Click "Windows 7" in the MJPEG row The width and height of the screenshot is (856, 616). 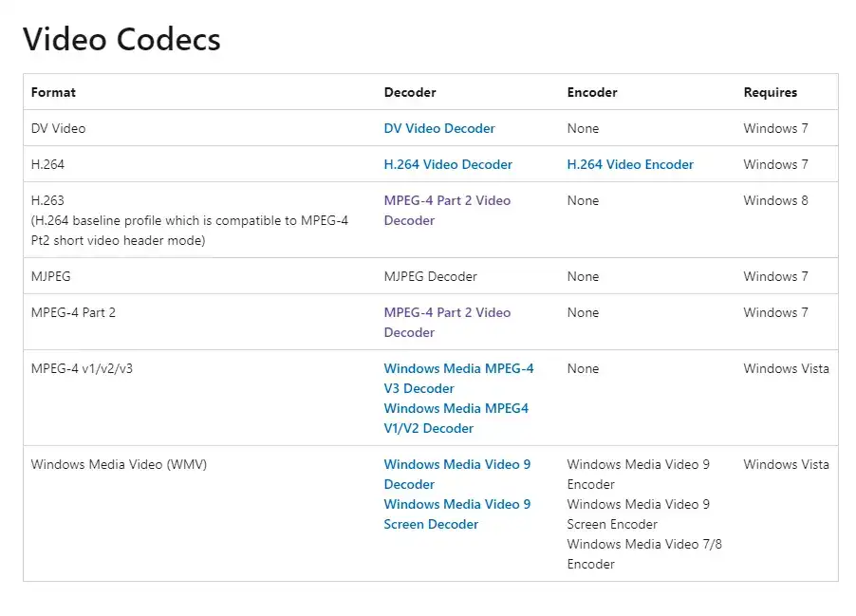pos(775,276)
